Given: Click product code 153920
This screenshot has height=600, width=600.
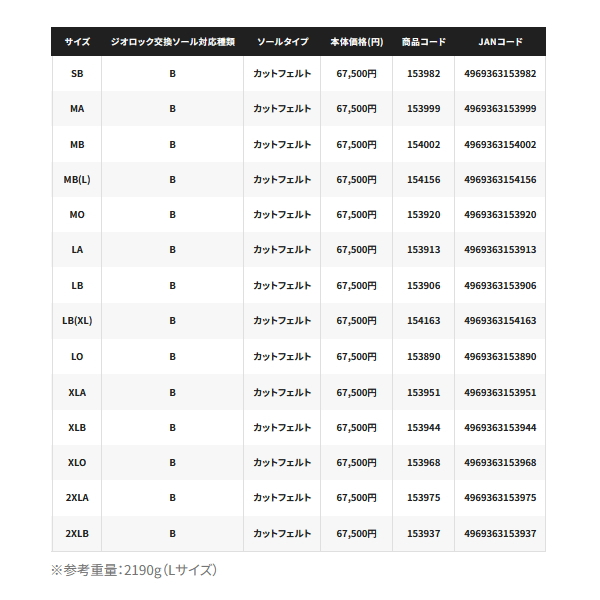Looking at the screenshot, I should point(424,215).
